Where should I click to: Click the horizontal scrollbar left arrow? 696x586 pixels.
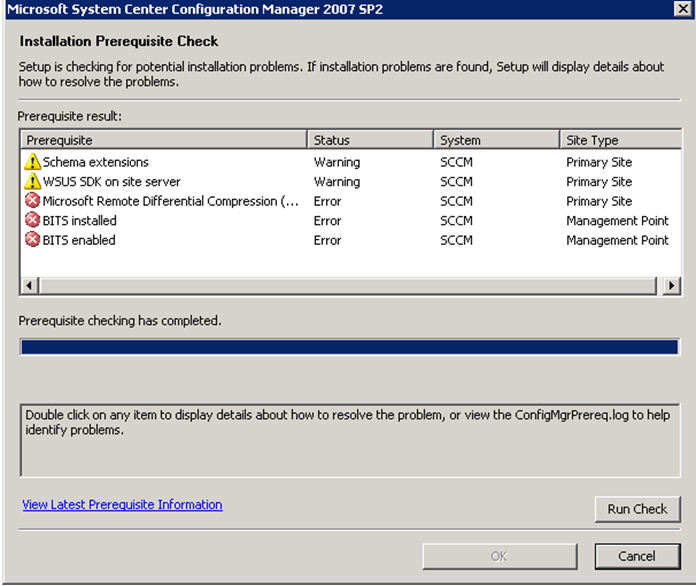[29, 285]
